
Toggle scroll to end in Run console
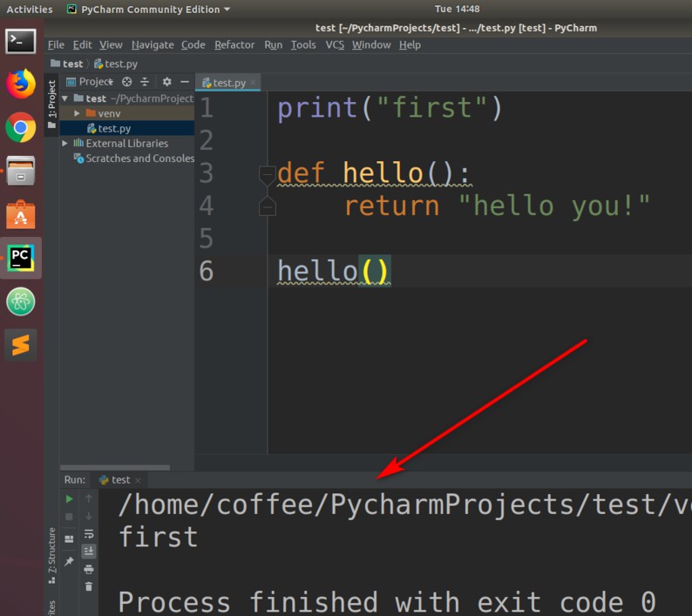[89, 552]
